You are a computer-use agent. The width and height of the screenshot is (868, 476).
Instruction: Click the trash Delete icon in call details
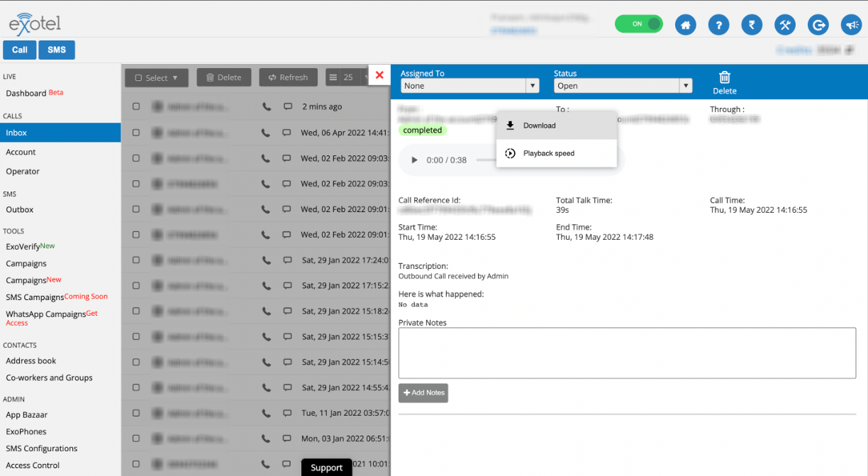725,82
